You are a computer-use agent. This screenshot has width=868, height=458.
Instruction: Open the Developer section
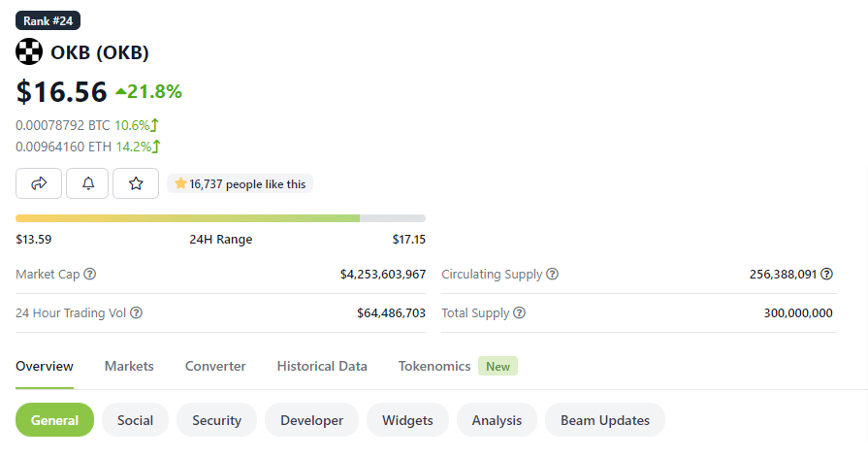click(x=311, y=420)
